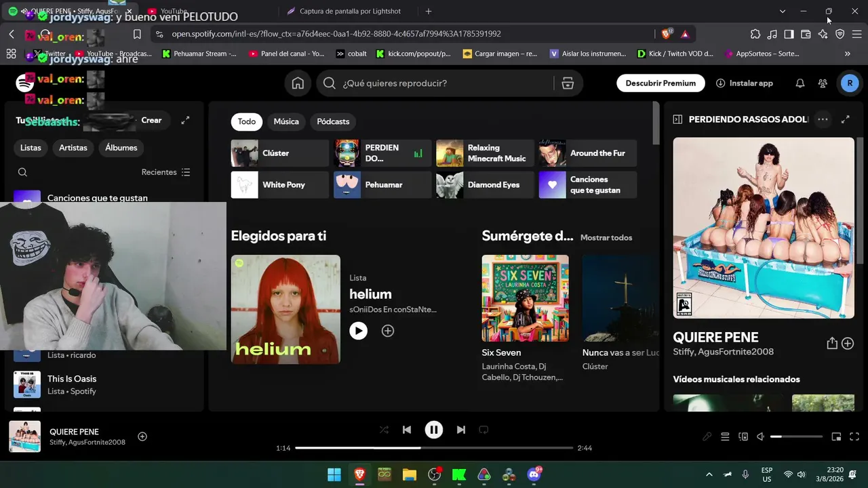Open the connect to a device menu
The height and width of the screenshot is (488, 868).
point(743,437)
